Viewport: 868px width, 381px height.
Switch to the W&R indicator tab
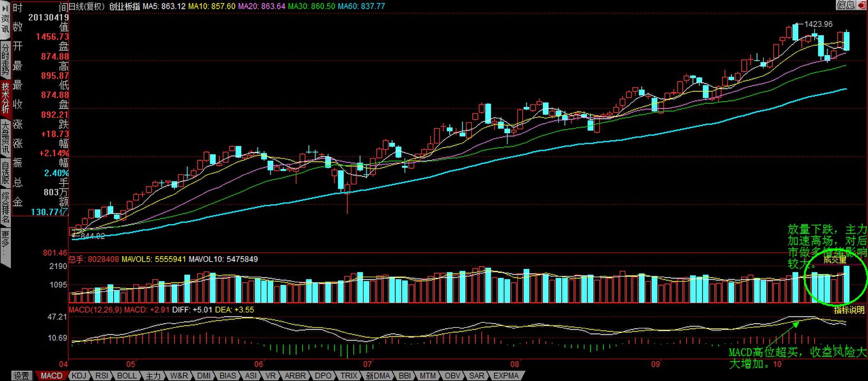coord(179,376)
